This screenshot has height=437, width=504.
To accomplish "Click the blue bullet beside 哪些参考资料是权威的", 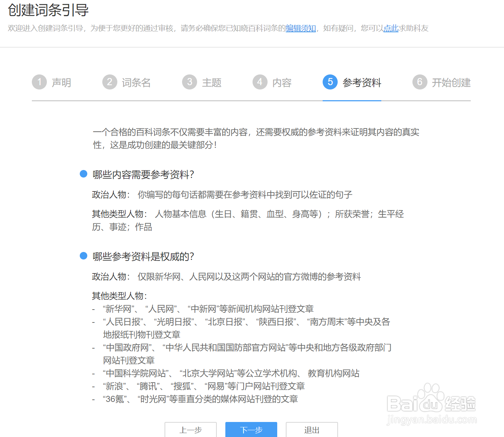I will point(83,256).
